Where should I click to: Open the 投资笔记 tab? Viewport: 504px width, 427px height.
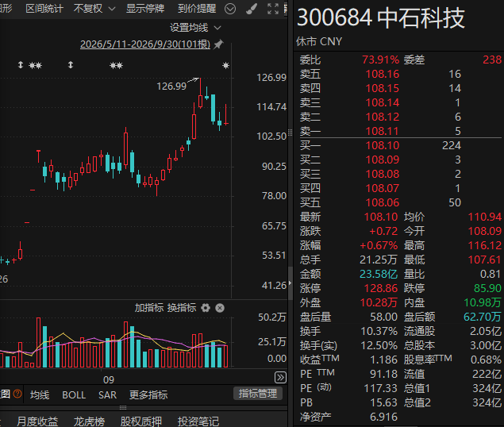tap(198, 421)
